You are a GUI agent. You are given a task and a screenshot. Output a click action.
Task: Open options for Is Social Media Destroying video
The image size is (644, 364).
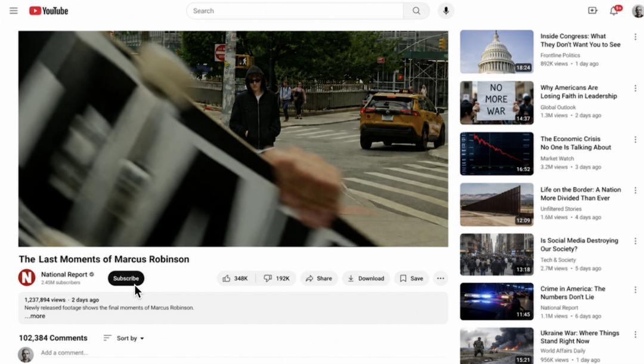(x=635, y=241)
